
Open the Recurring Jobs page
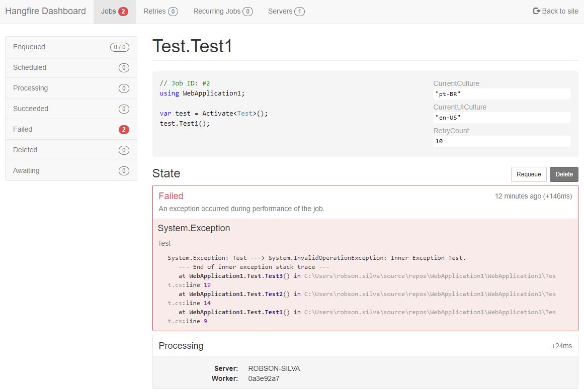[x=217, y=11]
